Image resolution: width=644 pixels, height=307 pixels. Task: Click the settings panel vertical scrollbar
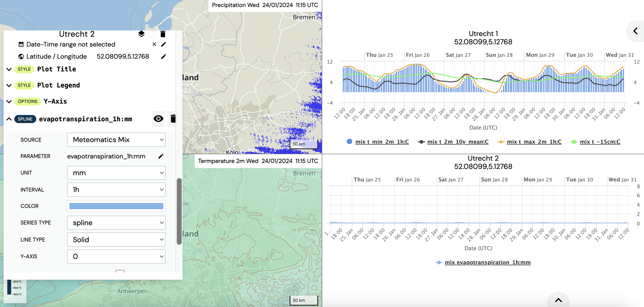click(179, 211)
